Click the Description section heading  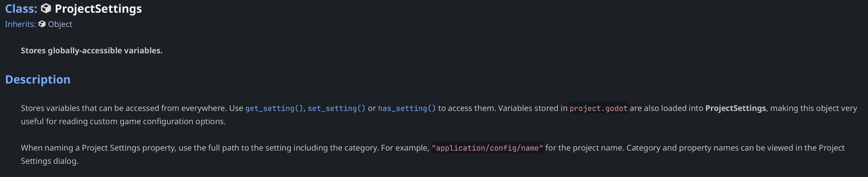(38, 79)
